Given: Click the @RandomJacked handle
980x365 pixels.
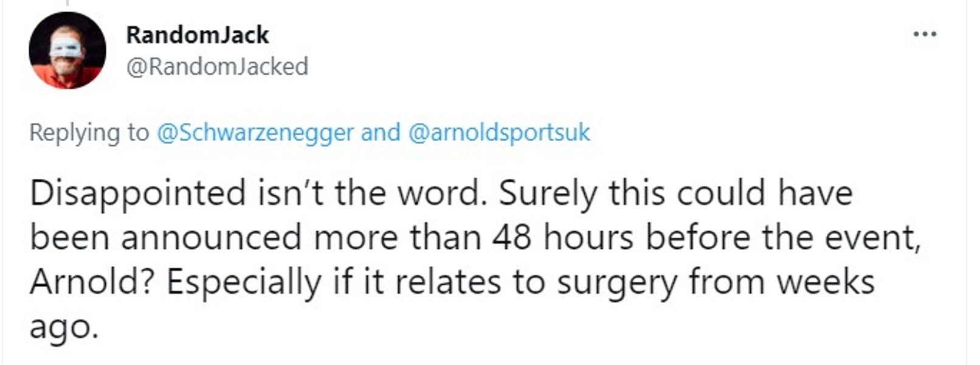Looking at the screenshot, I should (217, 66).
